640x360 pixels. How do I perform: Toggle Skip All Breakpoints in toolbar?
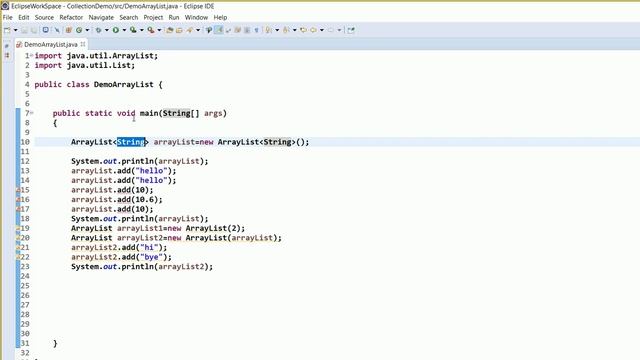tap(57, 30)
